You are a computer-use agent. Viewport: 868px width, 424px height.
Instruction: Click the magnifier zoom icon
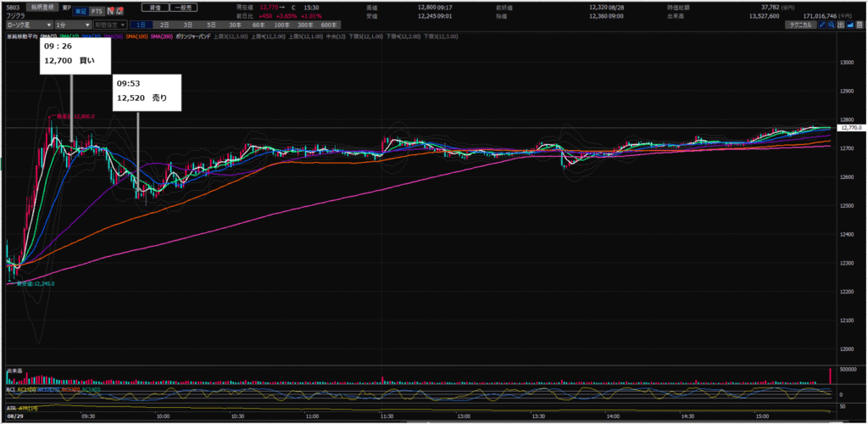[832, 25]
